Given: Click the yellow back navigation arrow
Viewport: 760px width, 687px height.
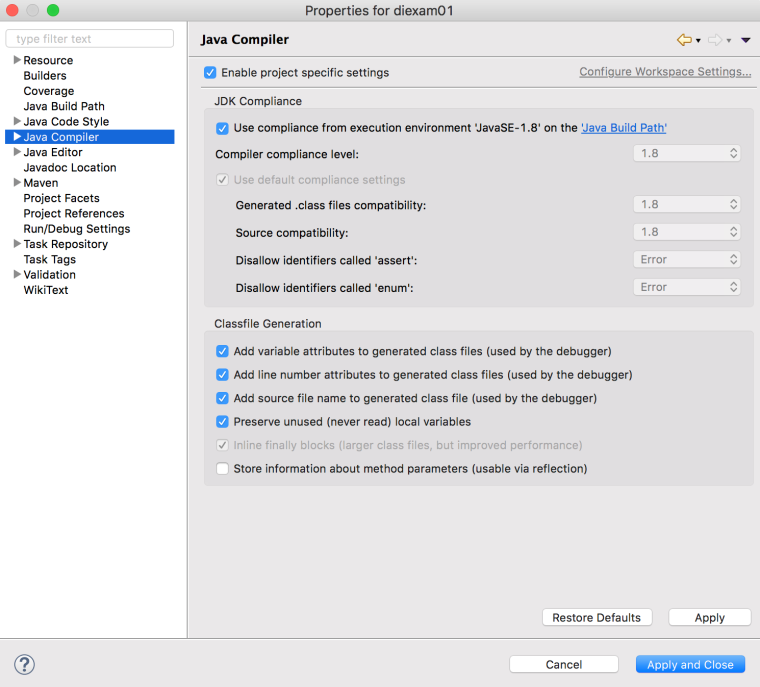Looking at the screenshot, I should coord(684,40).
